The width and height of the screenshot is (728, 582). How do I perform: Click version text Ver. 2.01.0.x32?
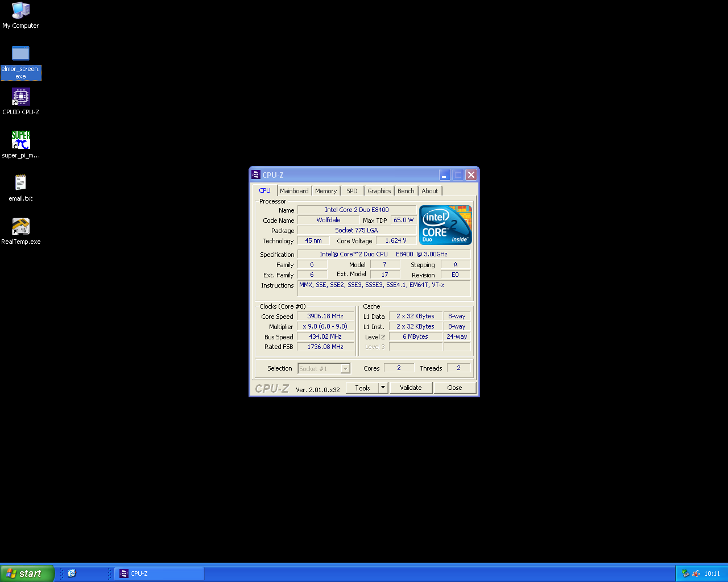click(x=318, y=390)
